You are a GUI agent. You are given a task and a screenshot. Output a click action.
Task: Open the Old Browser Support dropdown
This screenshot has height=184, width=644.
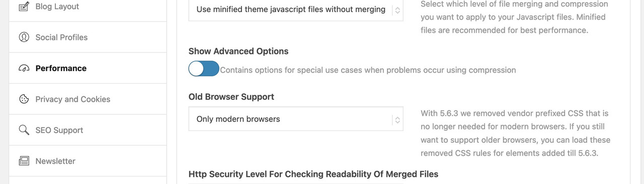pyautogui.click(x=295, y=119)
